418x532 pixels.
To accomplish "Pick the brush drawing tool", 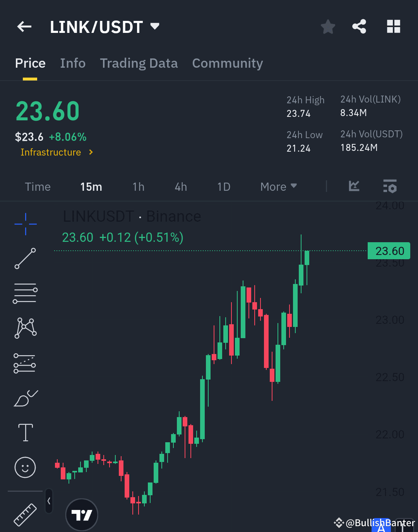I will tap(25, 398).
